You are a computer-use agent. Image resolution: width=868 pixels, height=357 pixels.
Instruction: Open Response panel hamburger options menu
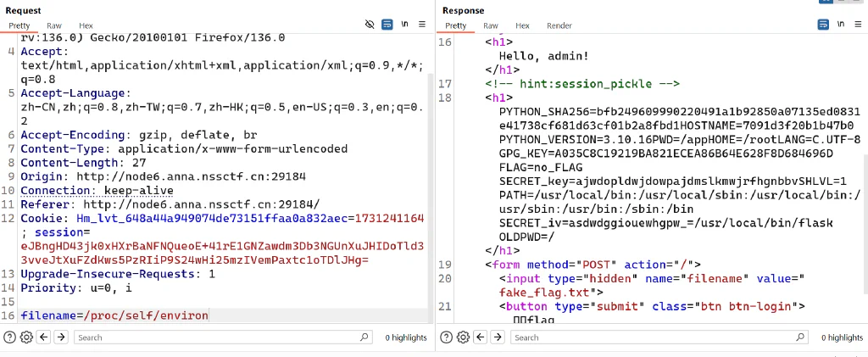858,25
